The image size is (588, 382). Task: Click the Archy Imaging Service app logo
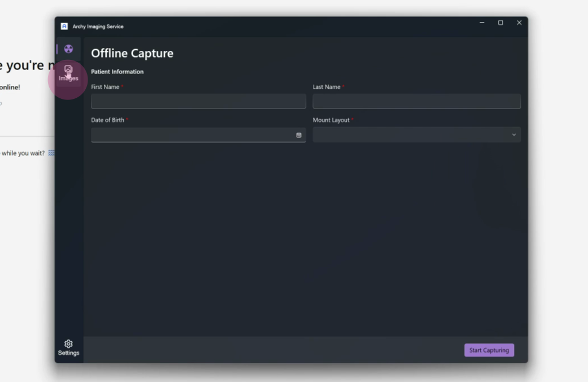(x=64, y=26)
